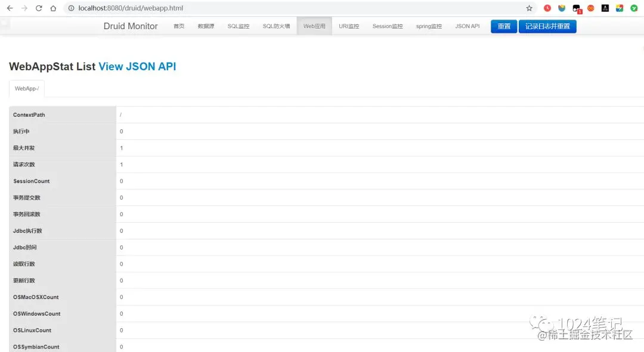Screen dimensions: 644x352
Task: Go back with the browser back arrow
Action: (10, 8)
